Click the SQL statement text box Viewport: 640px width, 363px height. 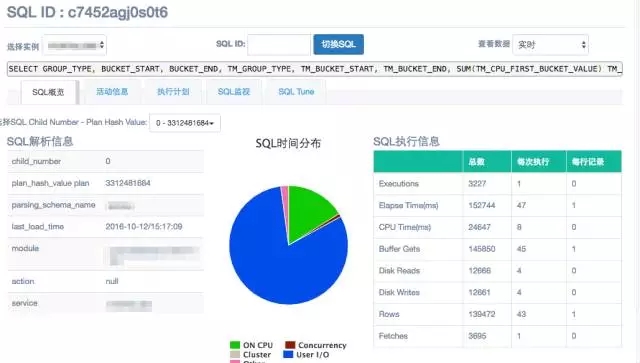click(315, 69)
